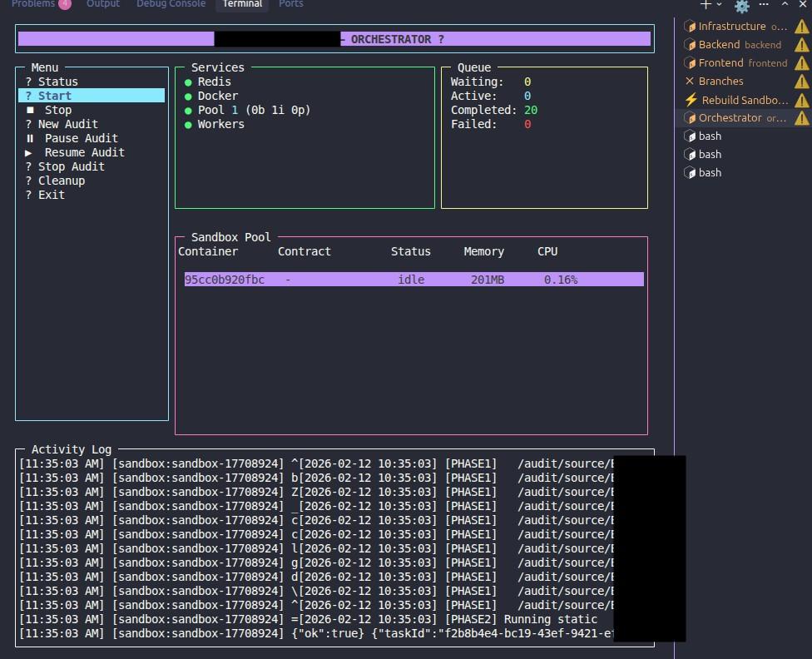
Task: Click the Infrastructure warning triangle icon
Action: point(802,26)
